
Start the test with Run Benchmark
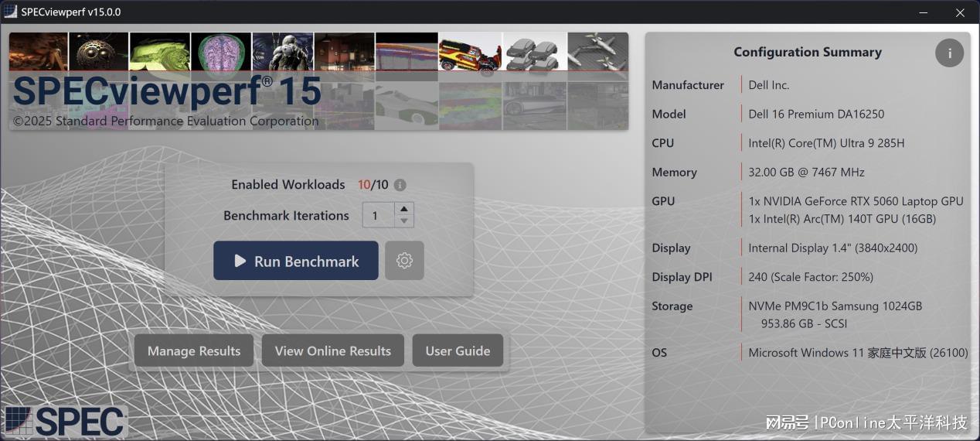(296, 262)
